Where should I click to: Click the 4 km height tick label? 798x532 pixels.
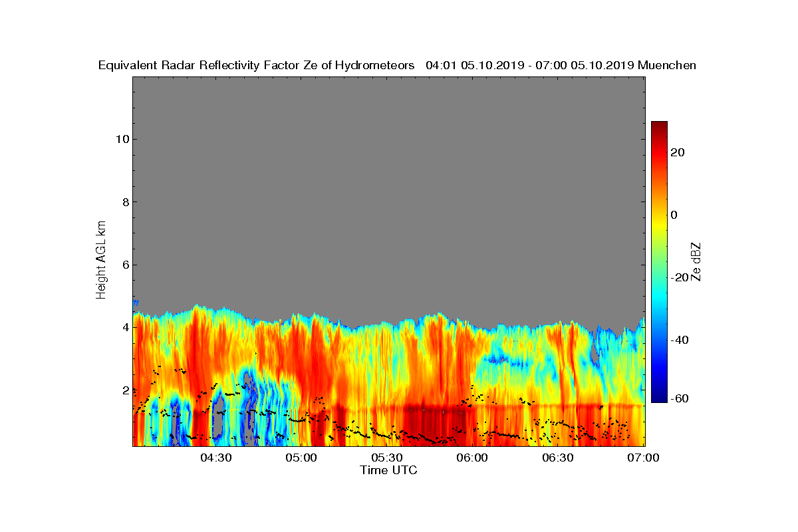tap(124, 327)
